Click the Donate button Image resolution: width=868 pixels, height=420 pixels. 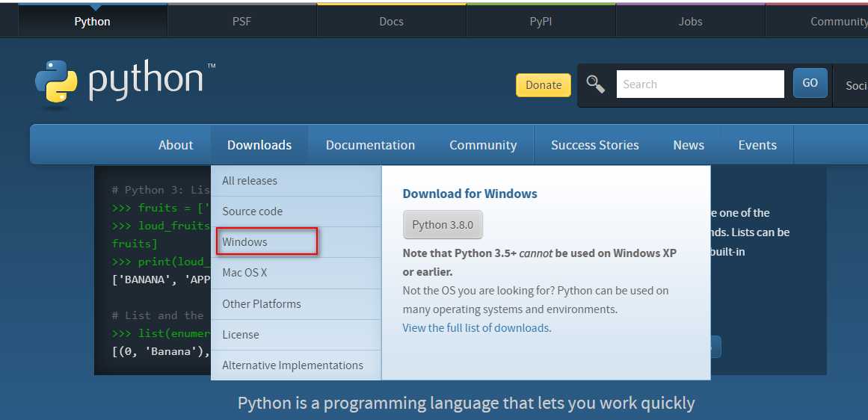coord(543,84)
